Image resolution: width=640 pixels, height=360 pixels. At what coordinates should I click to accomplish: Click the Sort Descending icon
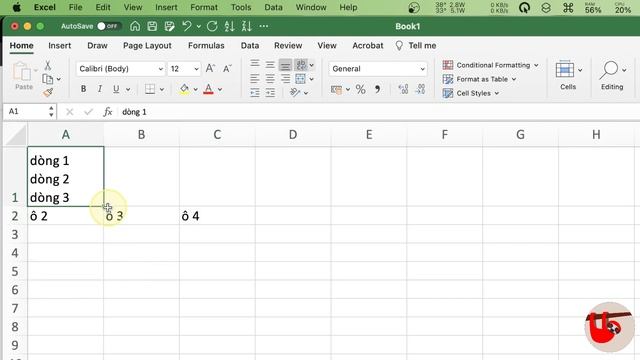(x=247, y=27)
